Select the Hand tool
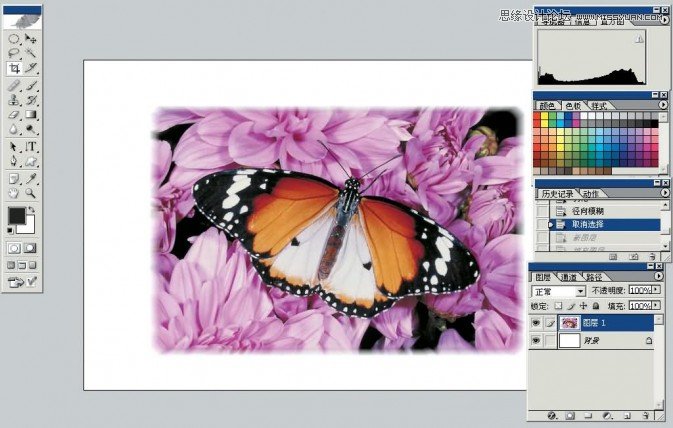Screen dimensions: 673x428 [x=14, y=192]
